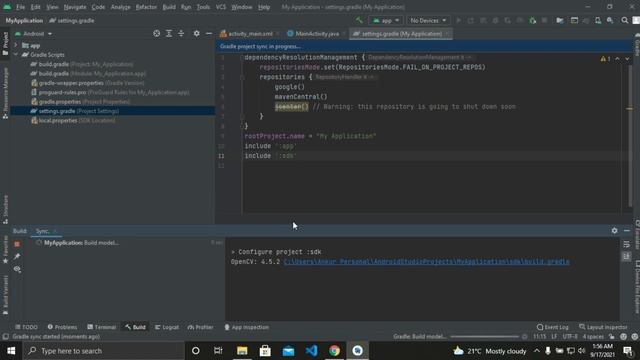The width and height of the screenshot is (640, 360).
Task: Click the Search Everywhere magnifier icon
Action: pyautogui.click(x=624, y=20)
